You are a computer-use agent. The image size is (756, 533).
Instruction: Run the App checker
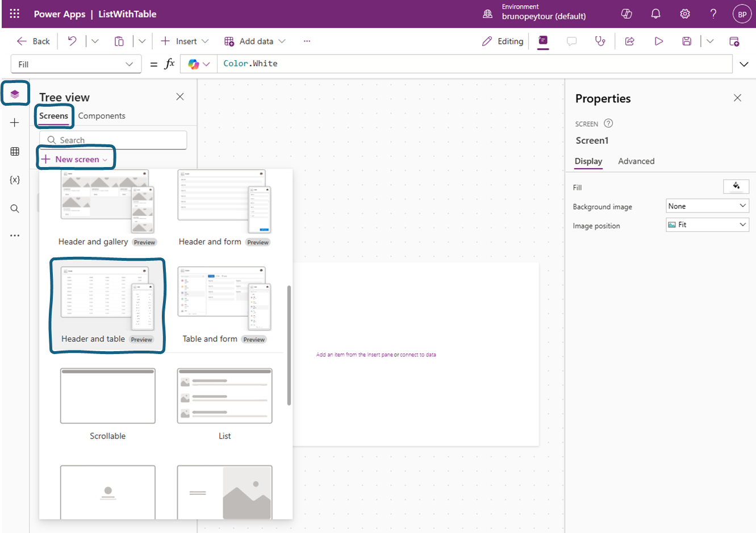coord(600,41)
